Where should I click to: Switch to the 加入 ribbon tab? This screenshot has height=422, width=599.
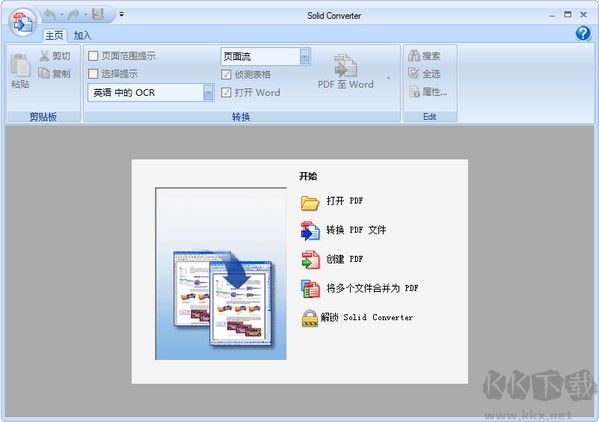[83, 36]
